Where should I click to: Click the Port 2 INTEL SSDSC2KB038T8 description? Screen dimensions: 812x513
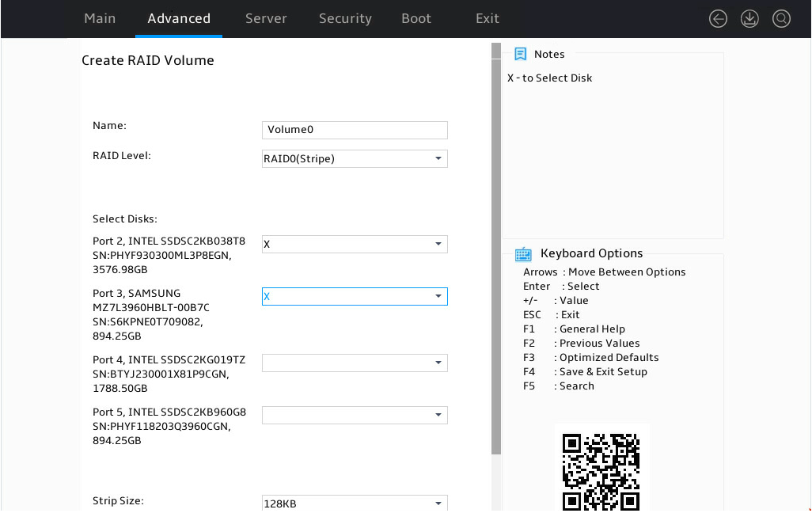[169, 256]
